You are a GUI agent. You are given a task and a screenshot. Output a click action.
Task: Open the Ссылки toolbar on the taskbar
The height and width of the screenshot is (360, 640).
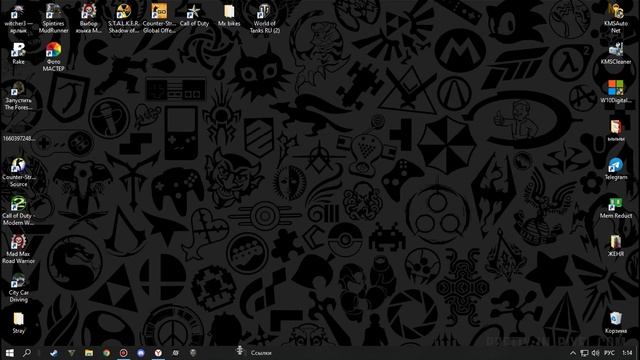click(x=261, y=353)
